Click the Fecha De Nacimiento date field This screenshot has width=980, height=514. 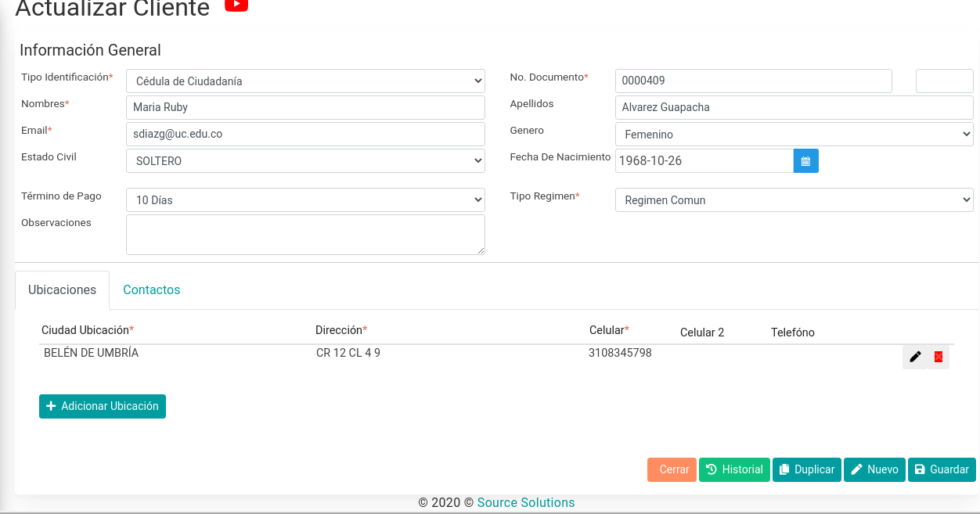[x=704, y=160]
